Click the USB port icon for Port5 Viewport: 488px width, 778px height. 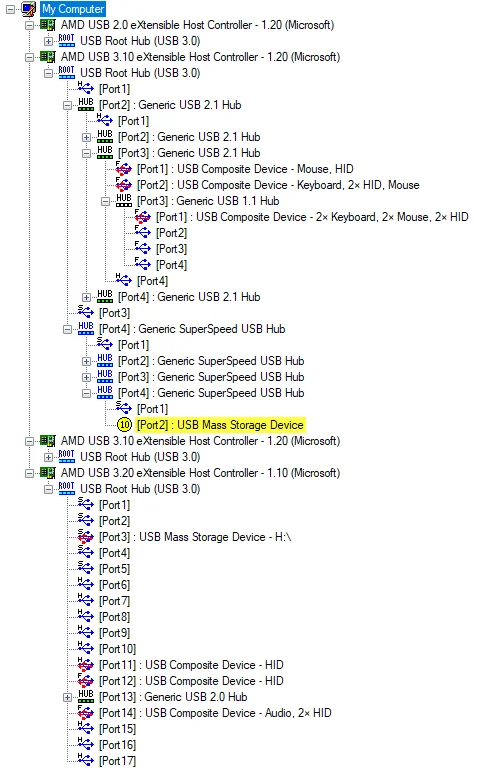coord(85,569)
